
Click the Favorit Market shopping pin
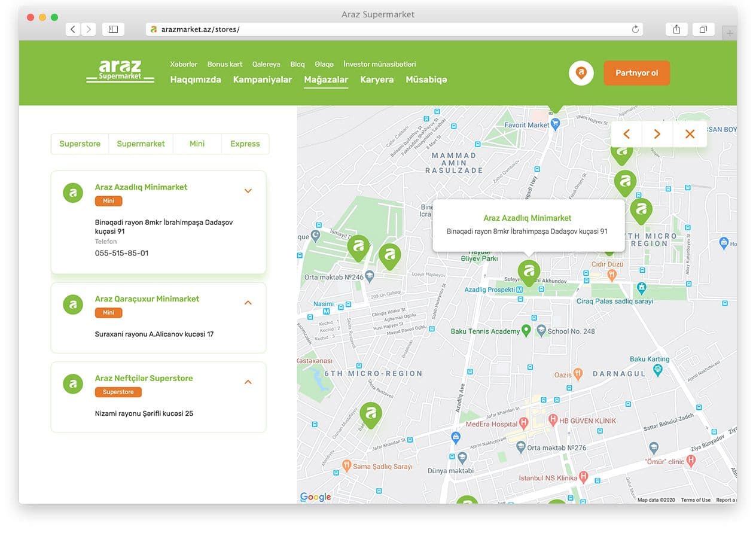tap(555, 124)
